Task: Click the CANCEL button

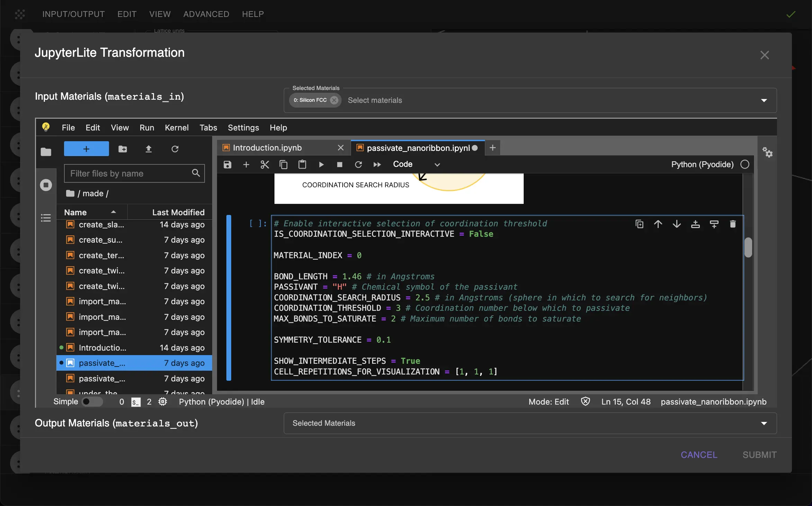Action: [699, 454]
